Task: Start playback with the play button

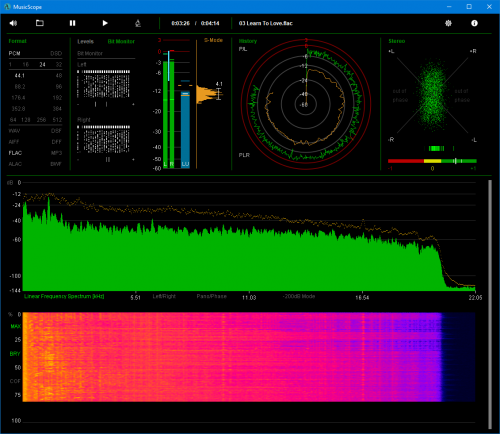Action: click(105, 23)
